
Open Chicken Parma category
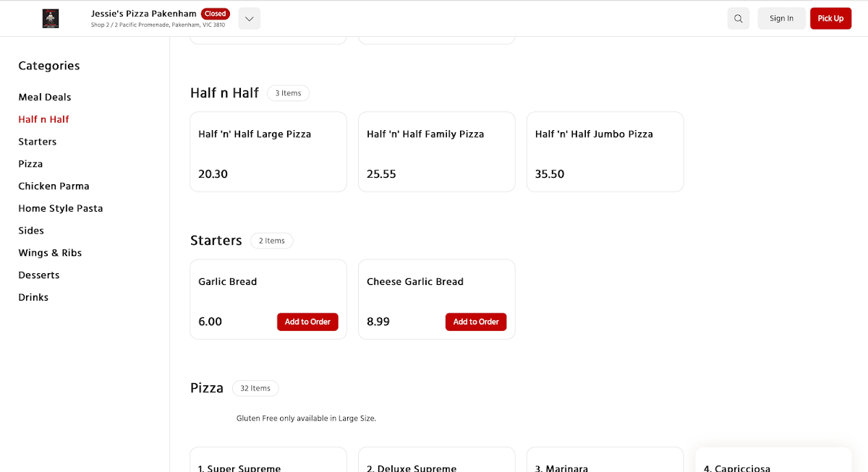coord(54,186)
